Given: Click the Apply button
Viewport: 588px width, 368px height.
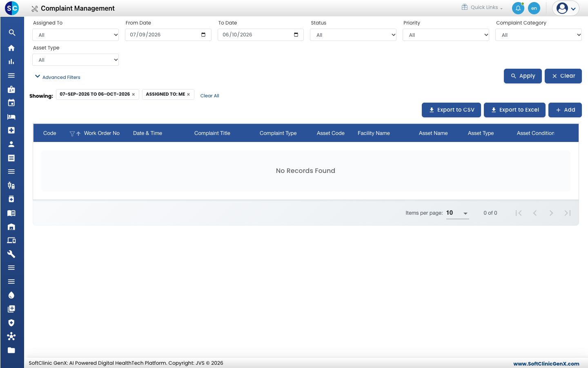Looking at the screenshot, I should click(x=523, y=76).
